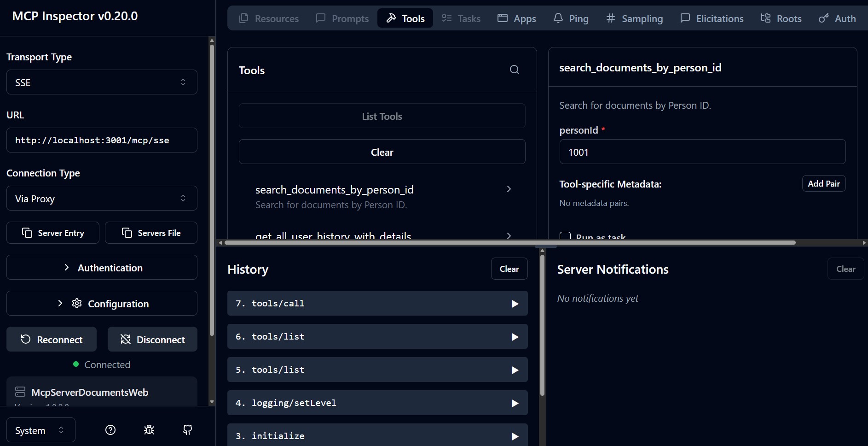This screenshot has width=868, height=446.
Task: Click the search_documents_by_person_id heading in details panel
Action: [x=640, y=68]
